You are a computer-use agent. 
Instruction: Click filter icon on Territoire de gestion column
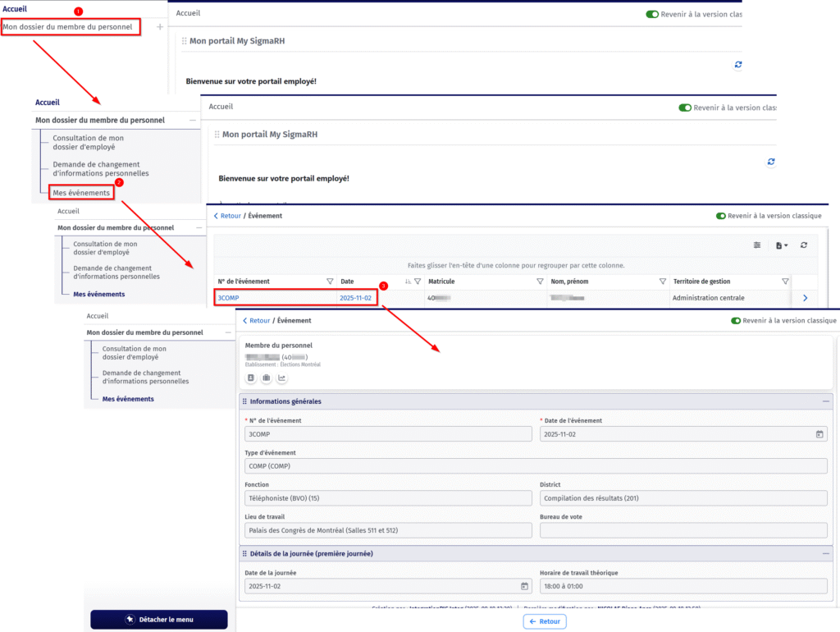786,282
